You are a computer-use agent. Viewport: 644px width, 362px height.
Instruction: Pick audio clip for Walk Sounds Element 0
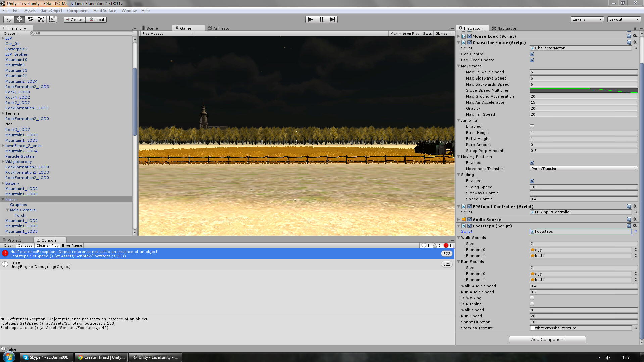pos(636,250)
